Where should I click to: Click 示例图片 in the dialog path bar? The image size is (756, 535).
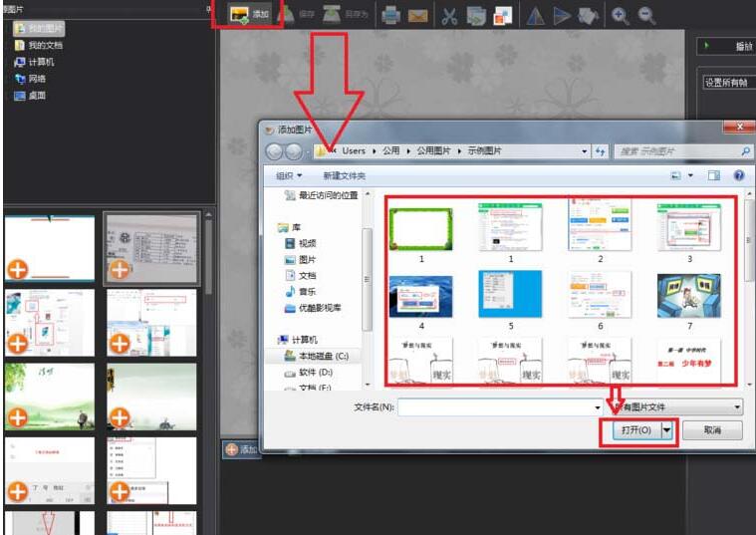tap(484, 151)
